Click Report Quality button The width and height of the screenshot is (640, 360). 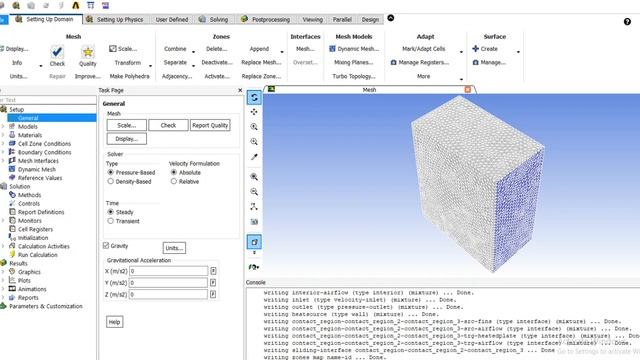(x=210, y=125)
